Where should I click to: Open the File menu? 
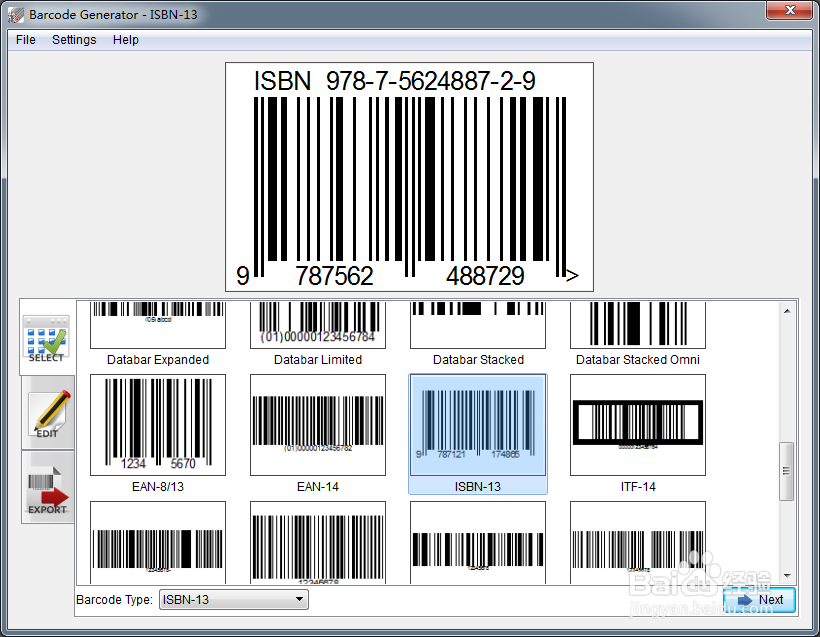(x=26, y=40)
